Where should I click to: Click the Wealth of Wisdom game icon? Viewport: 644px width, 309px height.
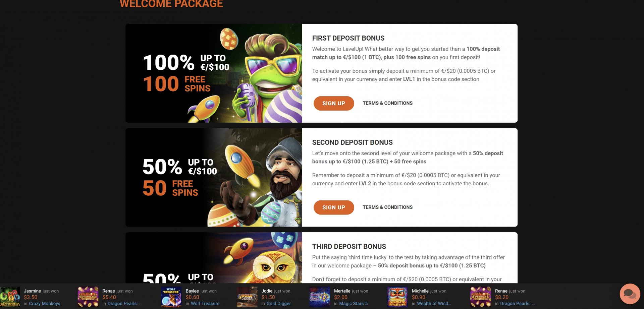(x=397, y=297)
